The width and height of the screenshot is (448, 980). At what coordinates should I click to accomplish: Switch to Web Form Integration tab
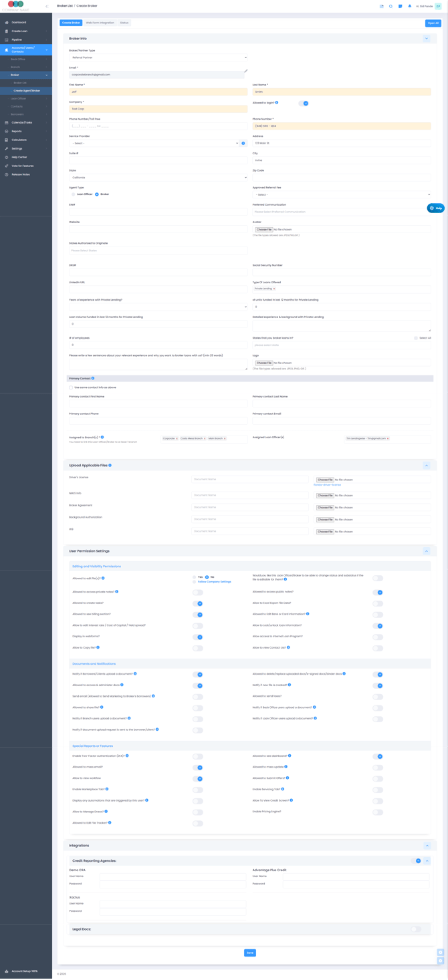100,23
